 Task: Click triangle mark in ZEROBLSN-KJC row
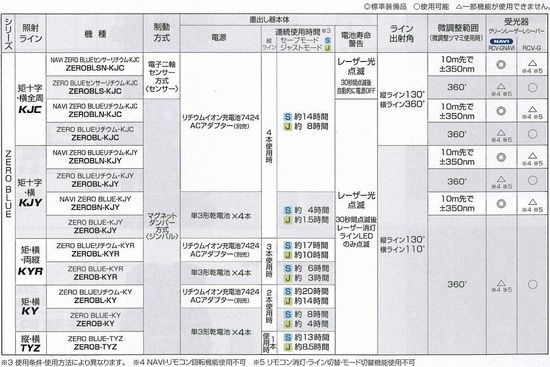tap(532, 64)
